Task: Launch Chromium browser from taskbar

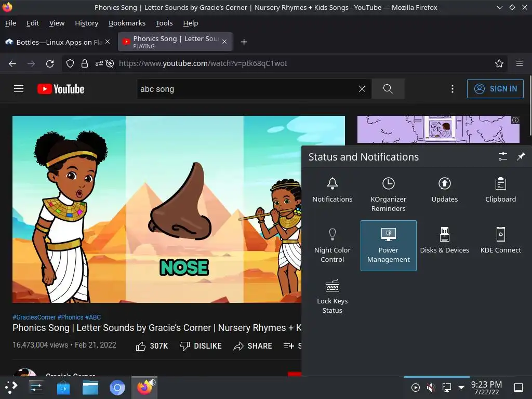Action: point(117,387)
